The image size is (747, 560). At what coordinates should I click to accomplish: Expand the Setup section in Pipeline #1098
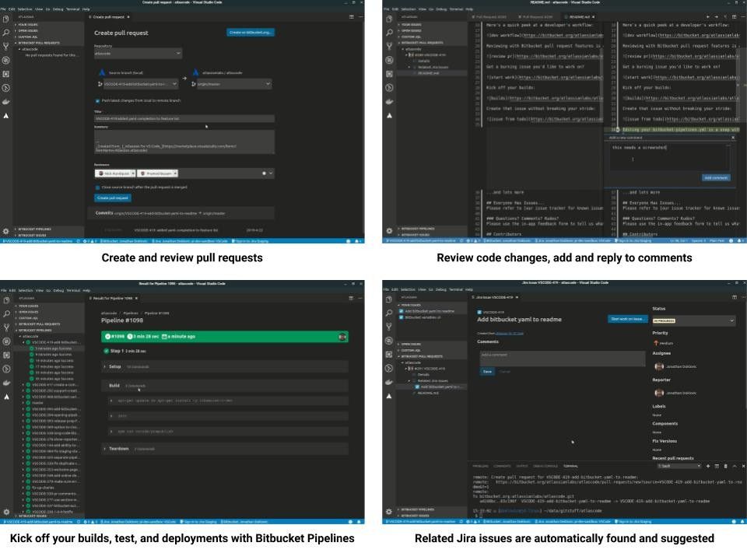coord(113,366)
